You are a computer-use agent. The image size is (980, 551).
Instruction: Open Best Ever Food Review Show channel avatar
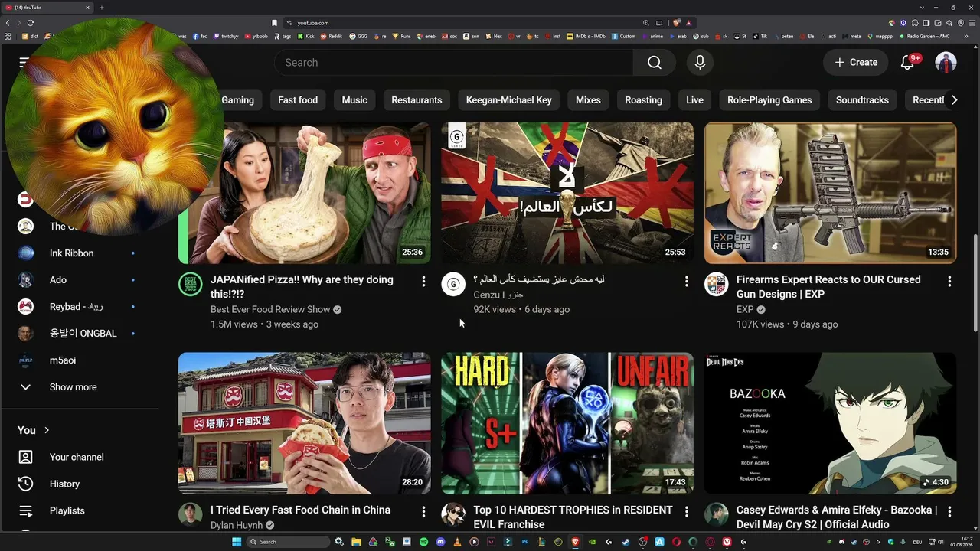(x=191, y=285)
